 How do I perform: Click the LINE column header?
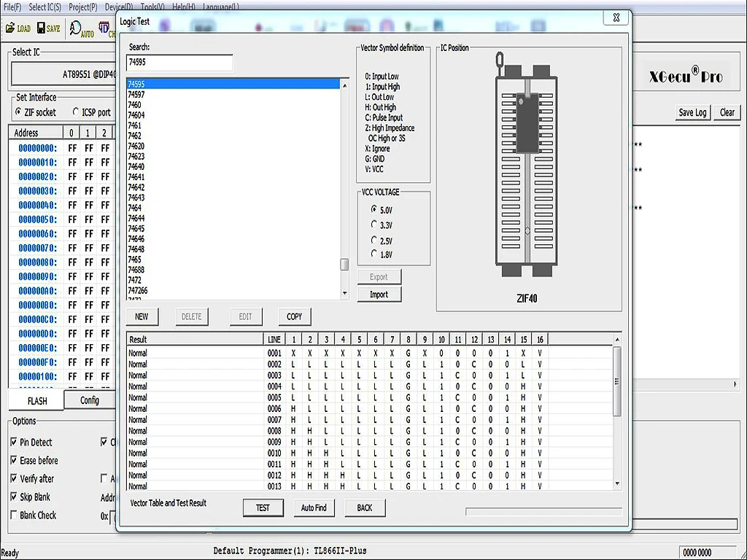pos(274,340)
